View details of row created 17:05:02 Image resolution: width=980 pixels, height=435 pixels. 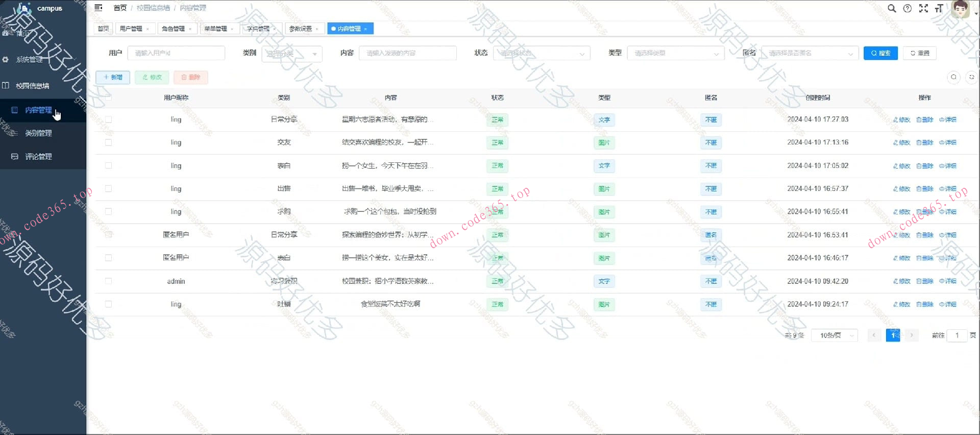948,166
